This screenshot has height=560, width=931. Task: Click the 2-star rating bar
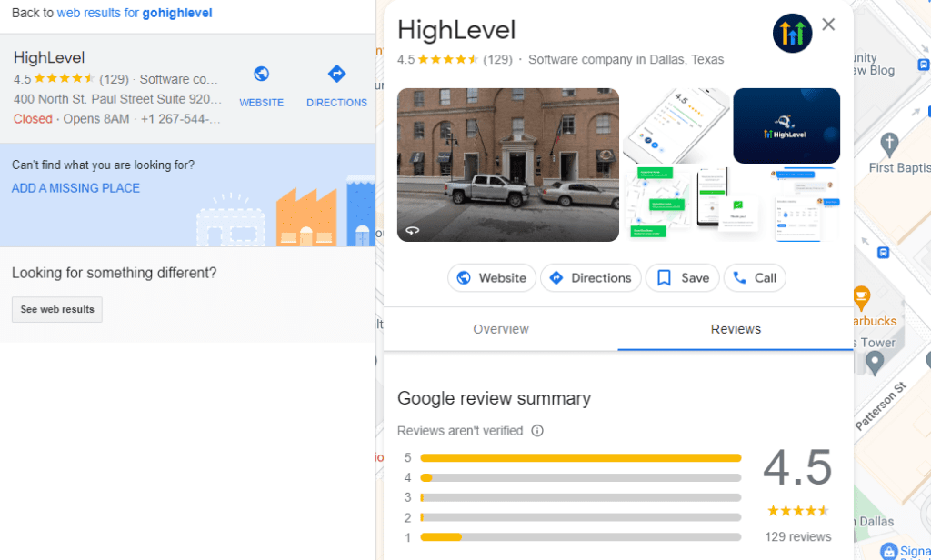tap(581, 517)
